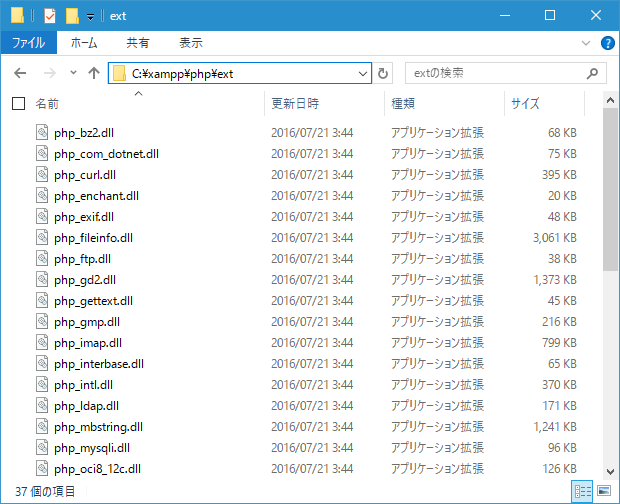
Task: Select the php_intl.dll file icon
Action: point(42,384)
